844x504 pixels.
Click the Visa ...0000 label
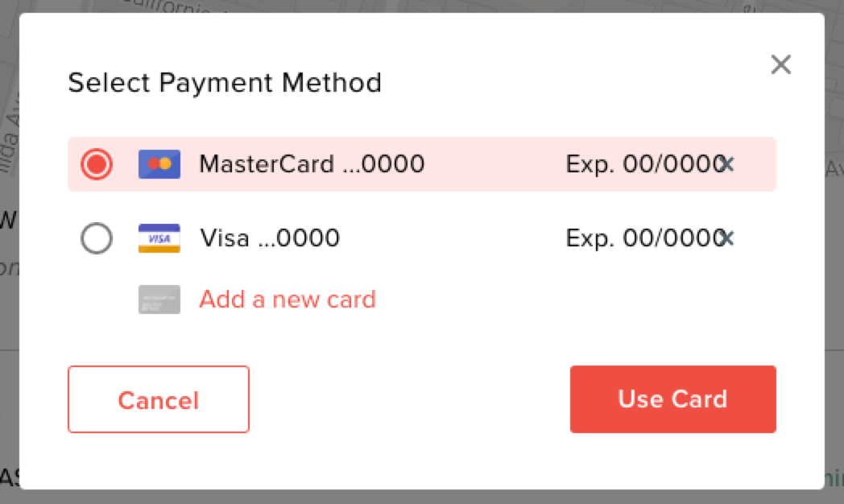point(270,238)
